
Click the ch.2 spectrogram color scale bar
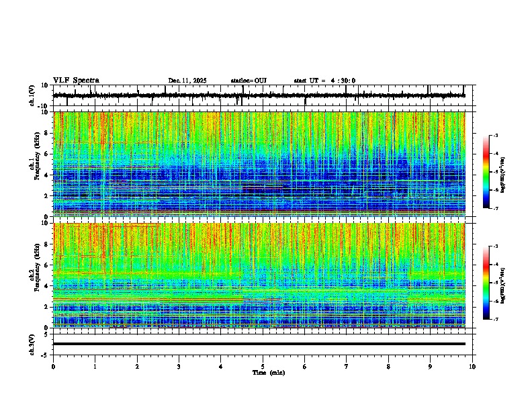(486, 283)
